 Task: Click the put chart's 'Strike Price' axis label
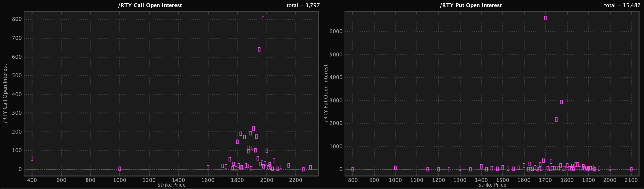click(492, 185)
